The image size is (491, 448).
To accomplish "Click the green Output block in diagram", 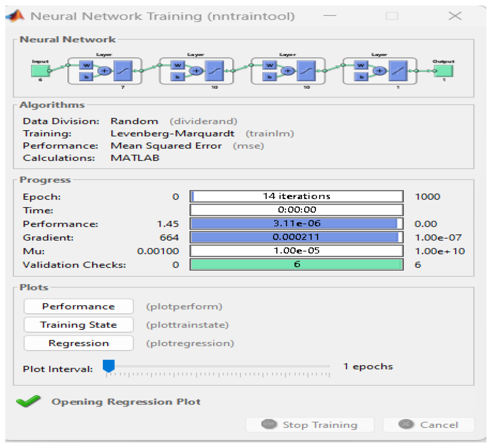I will click(444, 71).
